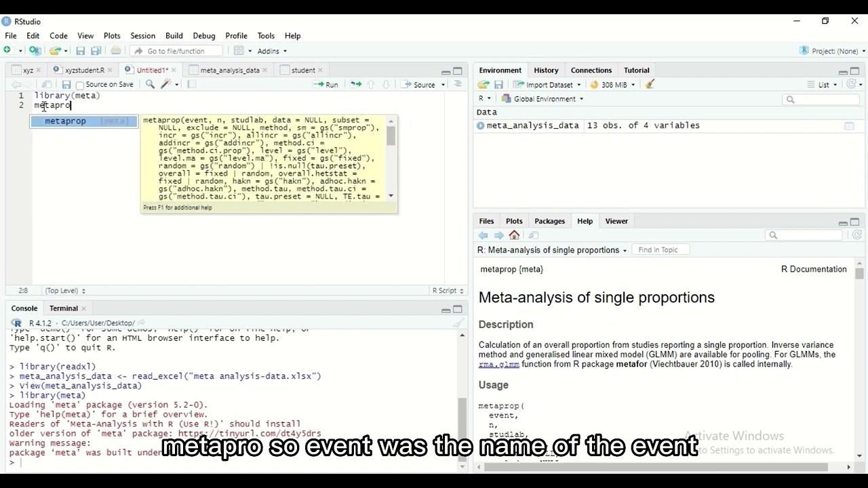Open the 308 MiB memory usage dropdown

(x=613, y=85)
